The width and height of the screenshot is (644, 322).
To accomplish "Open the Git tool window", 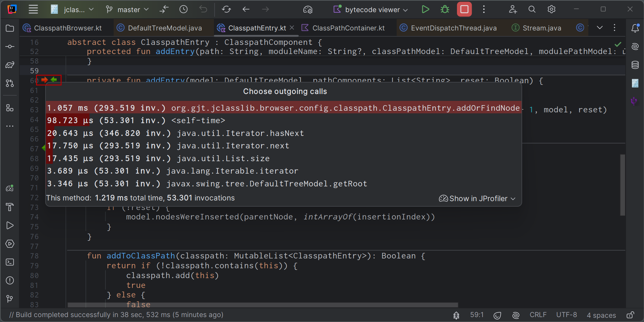I will (10, 299).
